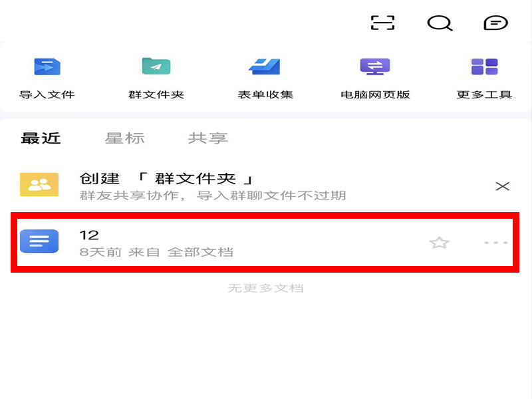Tap the 群友共享协作，导入群聊文件不过期 description text
Image resolution: width=532 pixels, height=399 pixels.
(213, 196)
